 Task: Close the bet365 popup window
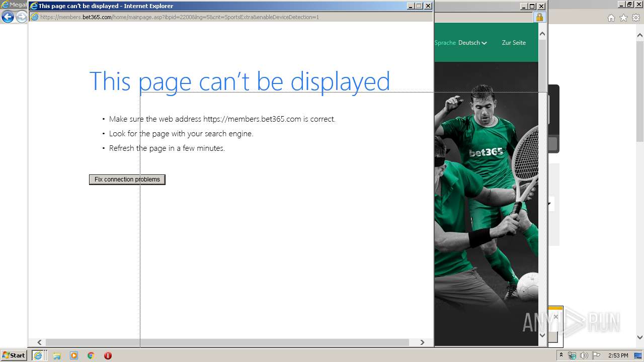[x=541, y=7]
